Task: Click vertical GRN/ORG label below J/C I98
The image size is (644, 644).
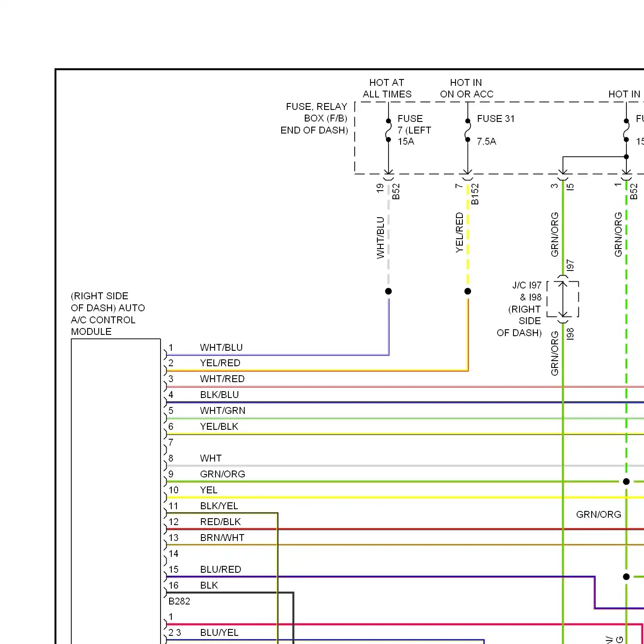Action: click(x=555, y=353)
